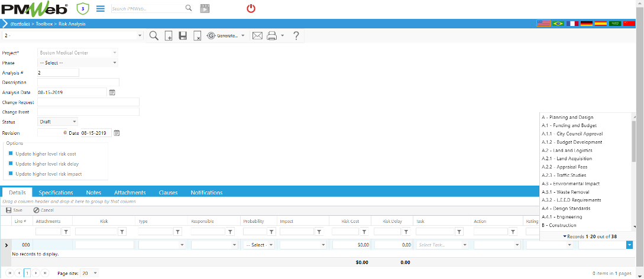Switch language to German flag
Viewport: 644px width, 279px height.
tap(586, 24)
